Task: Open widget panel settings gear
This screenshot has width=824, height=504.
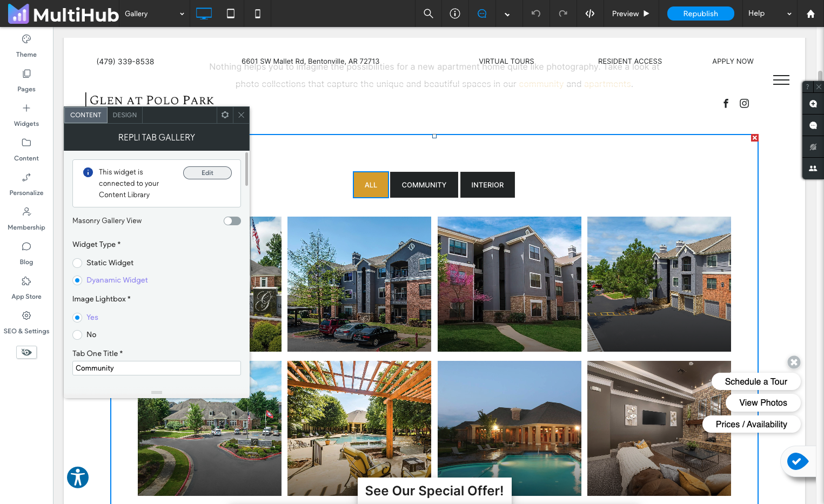Action: tap(225, 115)
